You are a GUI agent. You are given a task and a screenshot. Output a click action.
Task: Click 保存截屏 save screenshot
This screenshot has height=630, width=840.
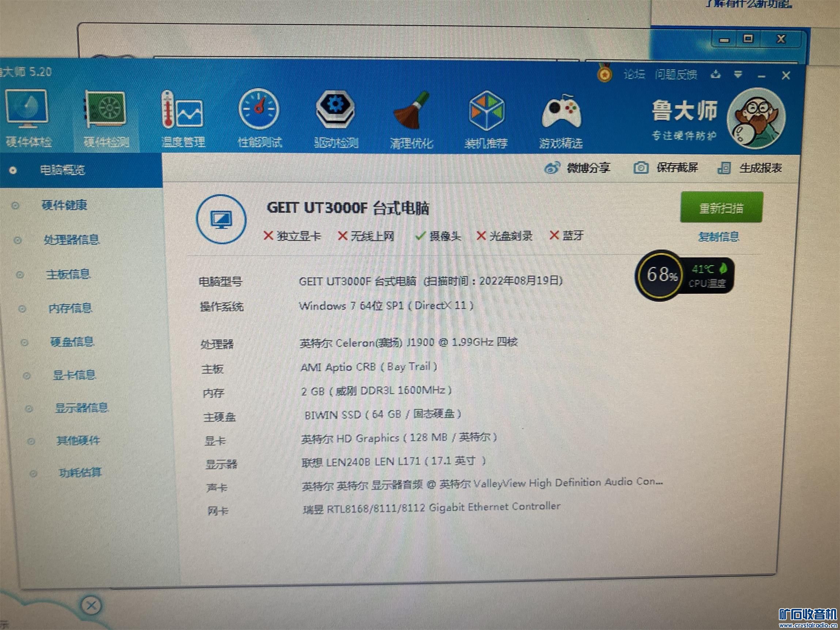click(x=666, y=167)
